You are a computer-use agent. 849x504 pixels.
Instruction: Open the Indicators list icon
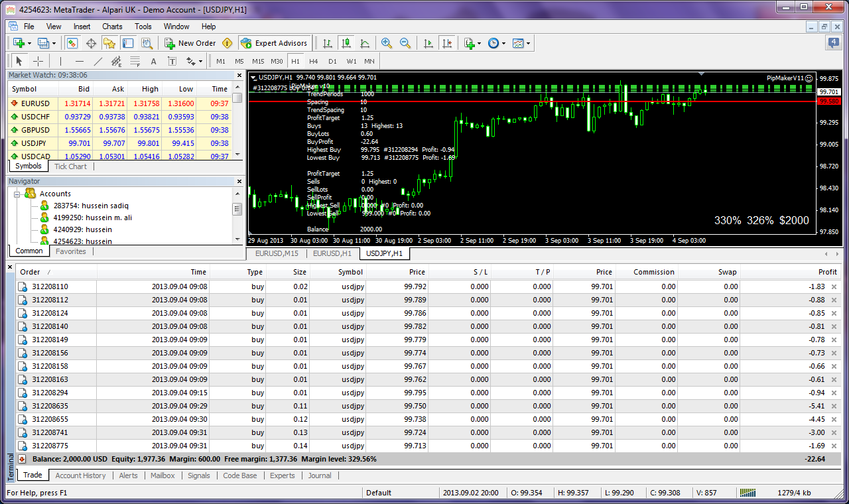click(x=470, y=43)
